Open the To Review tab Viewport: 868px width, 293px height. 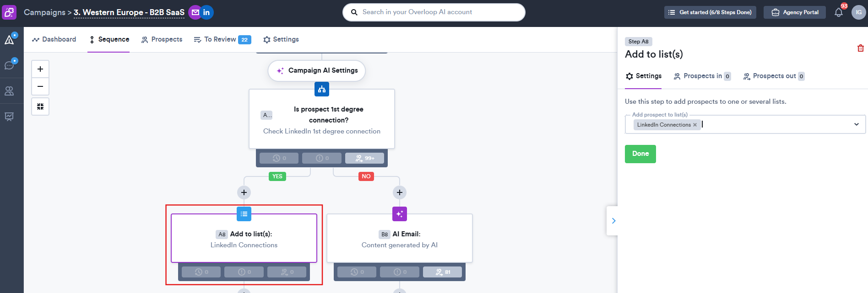point(222,40)
